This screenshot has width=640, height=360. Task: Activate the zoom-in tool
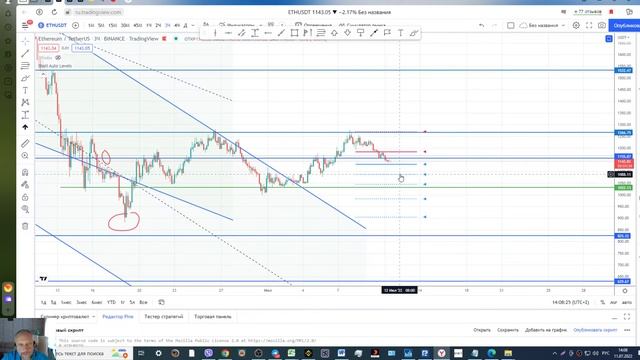25,156
